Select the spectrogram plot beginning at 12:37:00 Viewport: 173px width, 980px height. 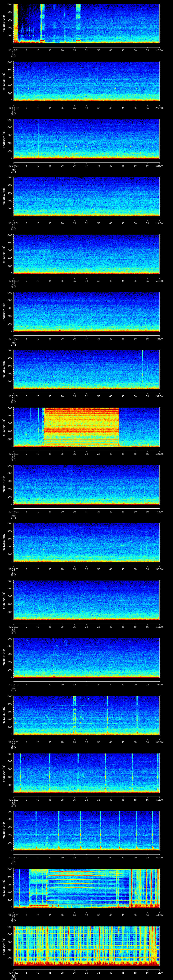tap(86, 715)
